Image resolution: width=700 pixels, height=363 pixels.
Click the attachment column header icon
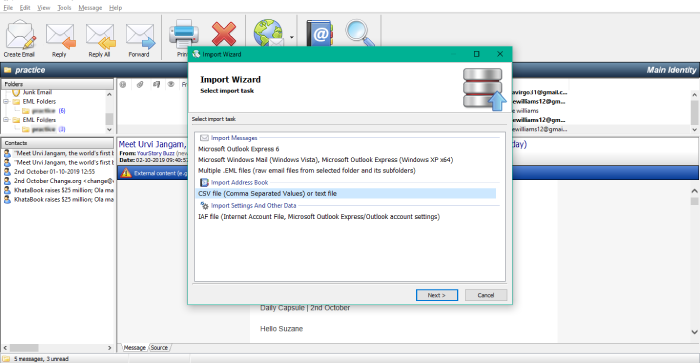[140, 84]
